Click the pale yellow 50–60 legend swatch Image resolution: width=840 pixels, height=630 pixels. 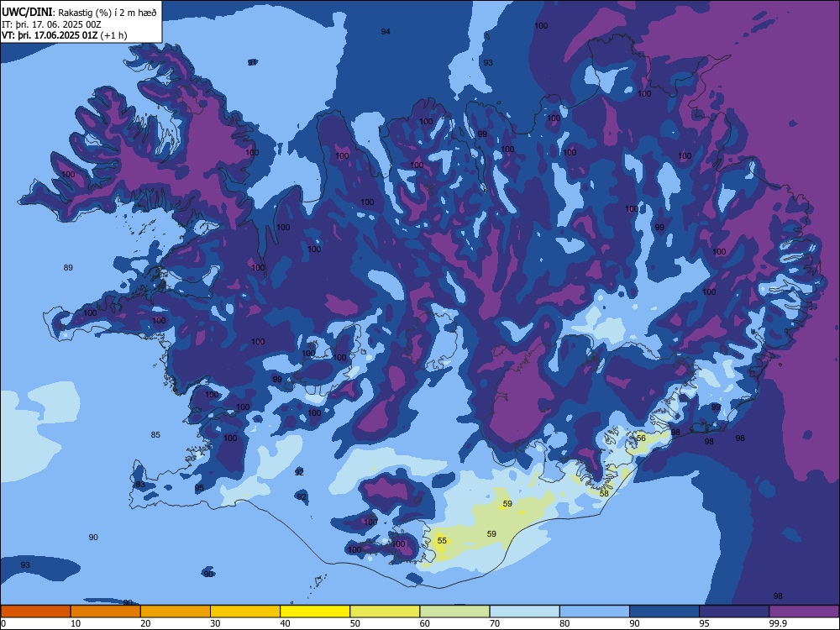click(x=385, y=612)
